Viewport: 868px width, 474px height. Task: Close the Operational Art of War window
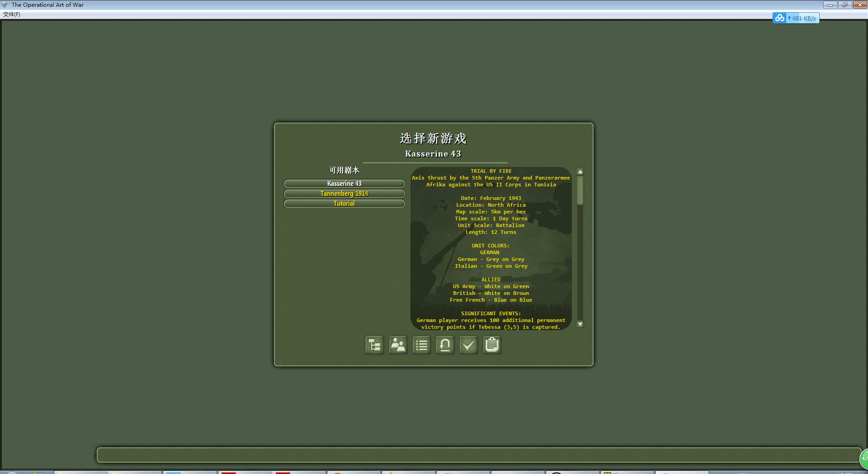coord(859,5)
